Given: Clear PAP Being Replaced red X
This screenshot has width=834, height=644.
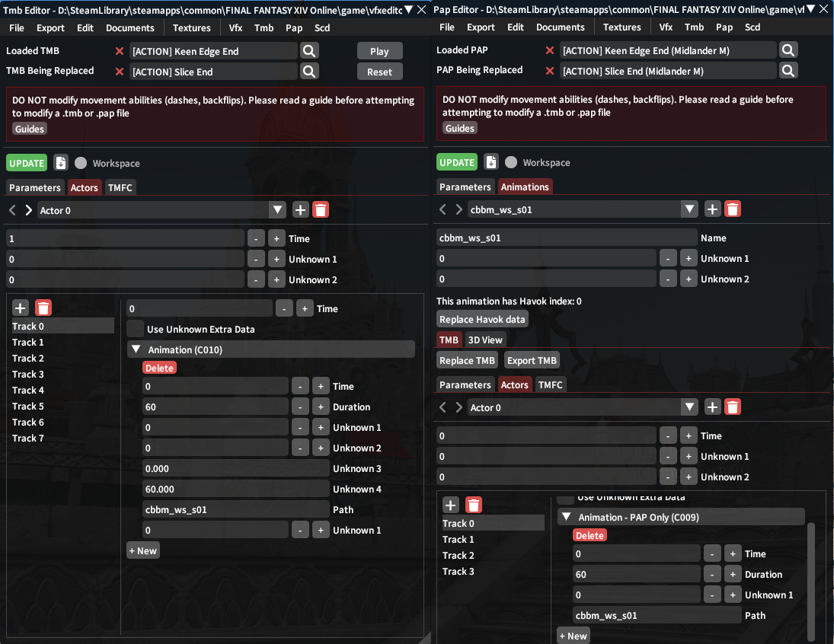Looking at the screenshot, I should click(x=550, y=70).
